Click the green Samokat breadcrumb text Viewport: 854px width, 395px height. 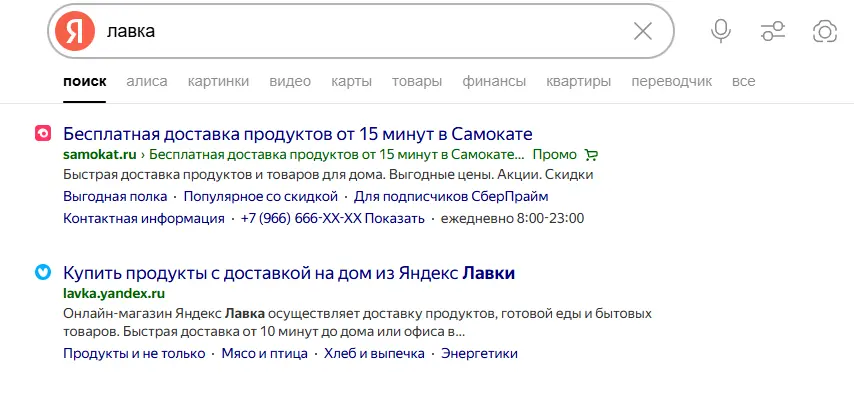coord(337,155)
